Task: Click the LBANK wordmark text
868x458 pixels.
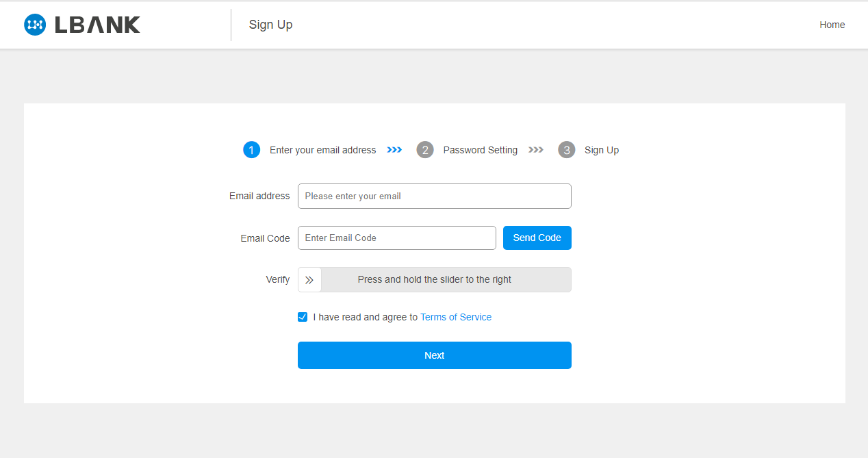Action: coord(97,25)
